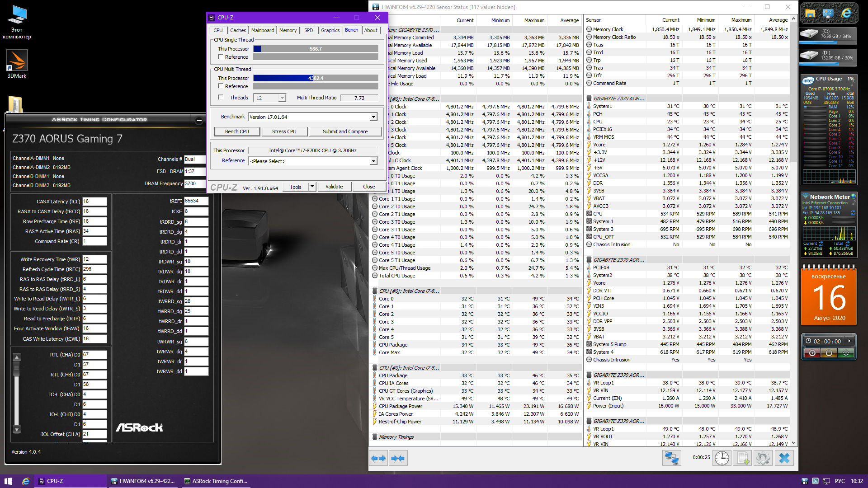Start logging with the sheet-plus icon

click(x=743, y=458)
